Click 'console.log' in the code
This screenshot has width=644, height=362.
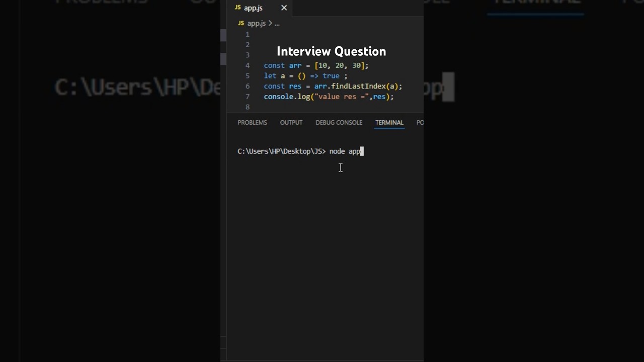(287, 97)
